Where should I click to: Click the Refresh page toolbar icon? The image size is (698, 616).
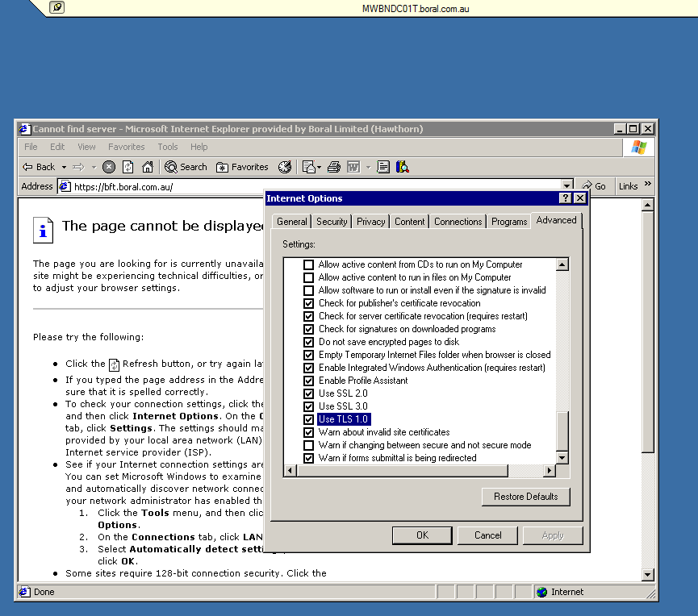[x=127, y=167]
